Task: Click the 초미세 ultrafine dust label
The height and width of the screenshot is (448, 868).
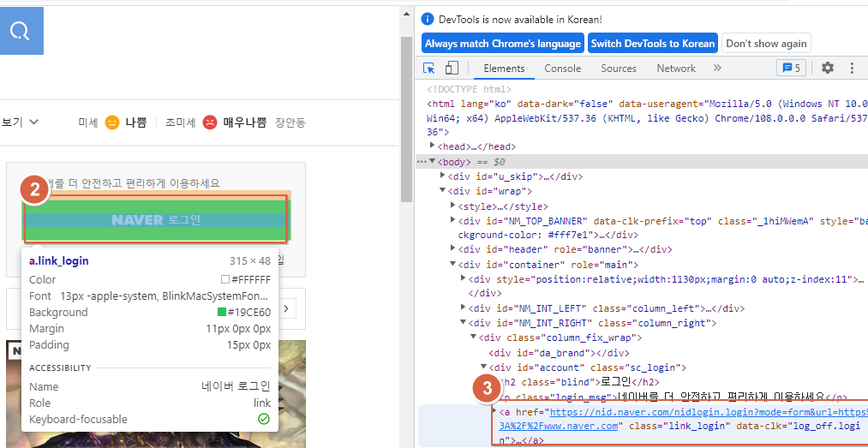Action: click(x=181, y=122)
